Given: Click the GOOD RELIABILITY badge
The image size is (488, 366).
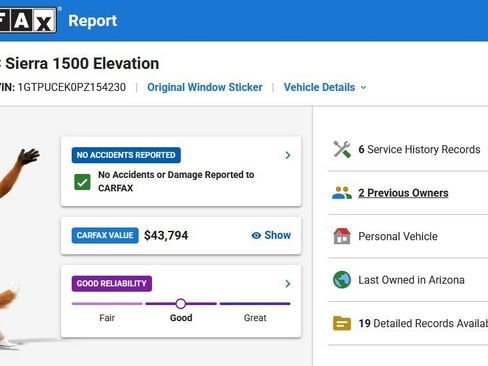Looking at the screenshot, I should (112, 284).
